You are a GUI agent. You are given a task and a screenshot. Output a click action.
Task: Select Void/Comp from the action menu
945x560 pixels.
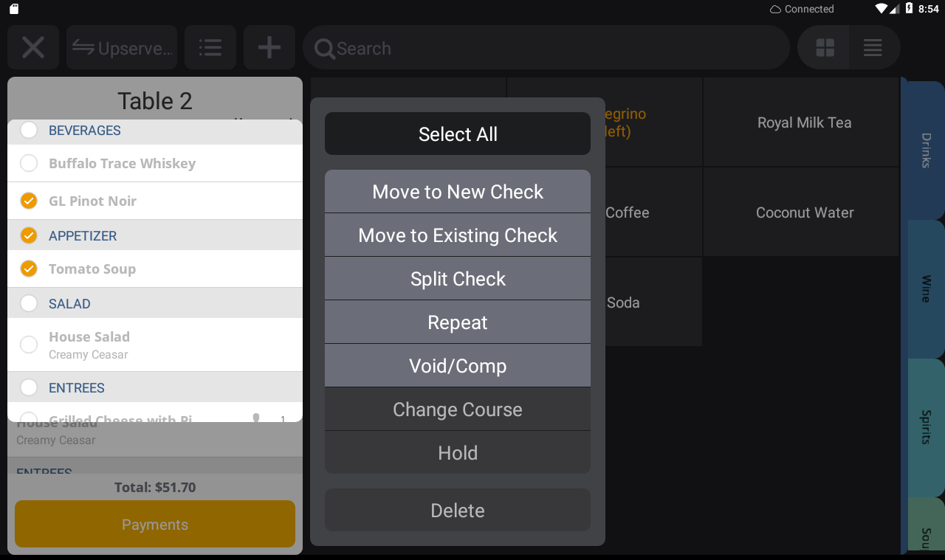[458, 366]
